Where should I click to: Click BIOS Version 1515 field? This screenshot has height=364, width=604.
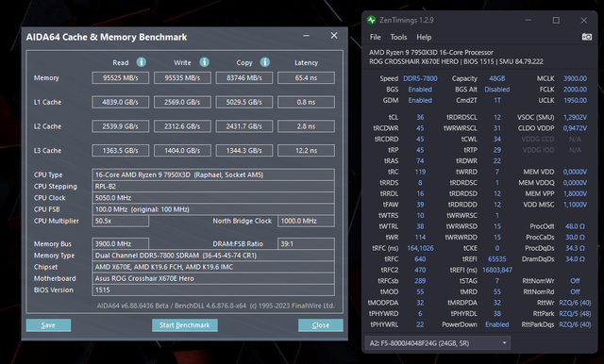point(213,290)
